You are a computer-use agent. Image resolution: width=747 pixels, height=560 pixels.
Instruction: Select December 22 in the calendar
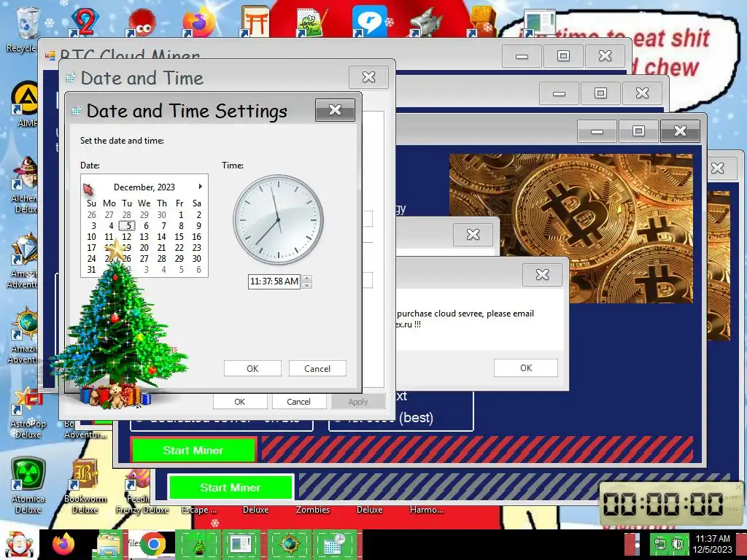point(179,248)
